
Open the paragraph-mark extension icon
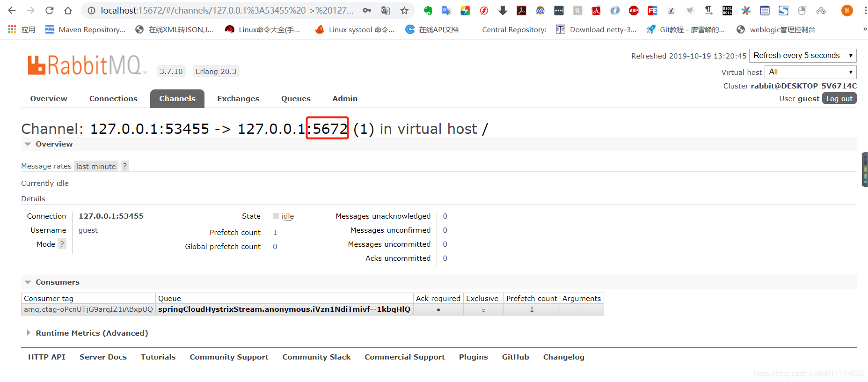[708, 10]
